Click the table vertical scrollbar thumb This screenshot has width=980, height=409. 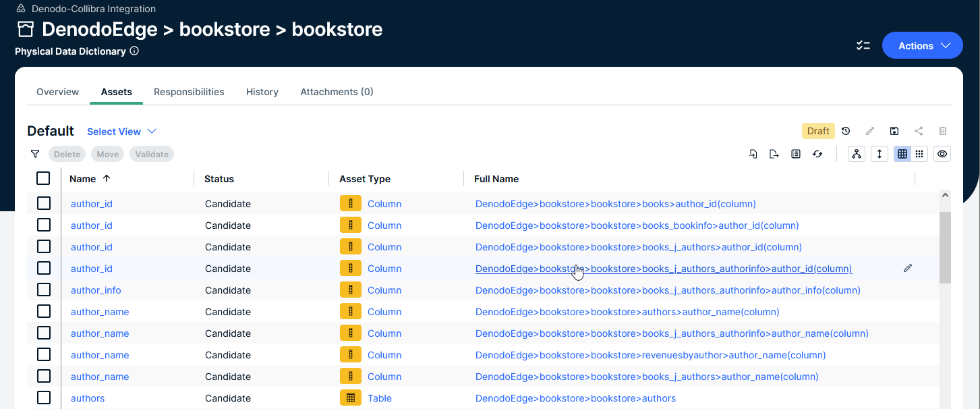945,247
